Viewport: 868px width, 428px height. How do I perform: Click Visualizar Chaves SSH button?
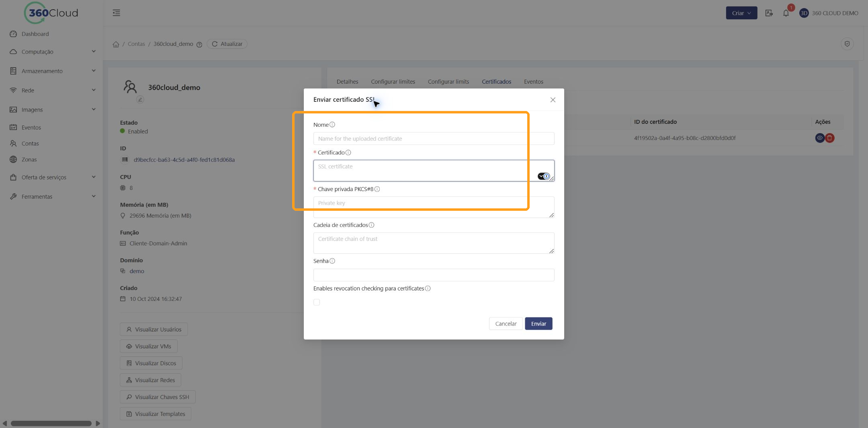tap(158, 397)
